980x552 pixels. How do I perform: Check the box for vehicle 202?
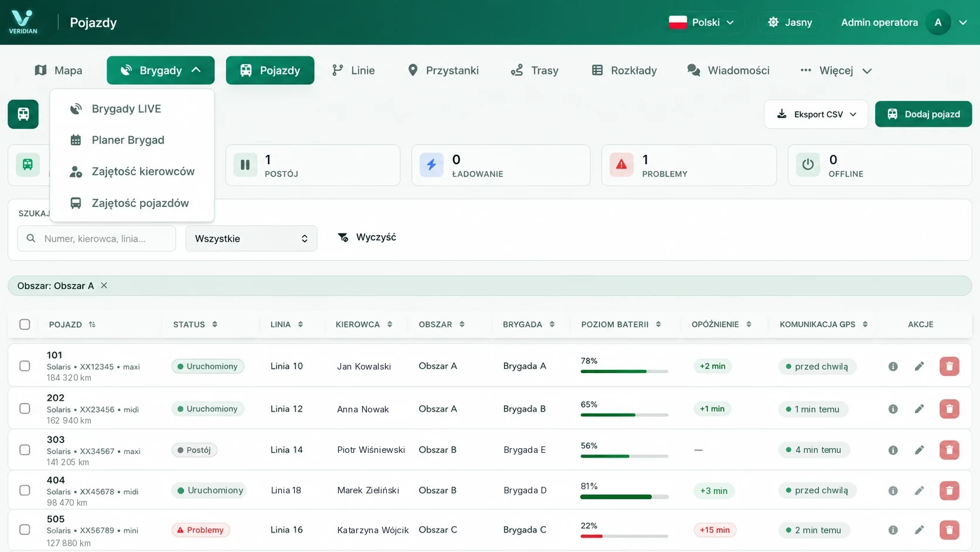click(x=25, y=408)
